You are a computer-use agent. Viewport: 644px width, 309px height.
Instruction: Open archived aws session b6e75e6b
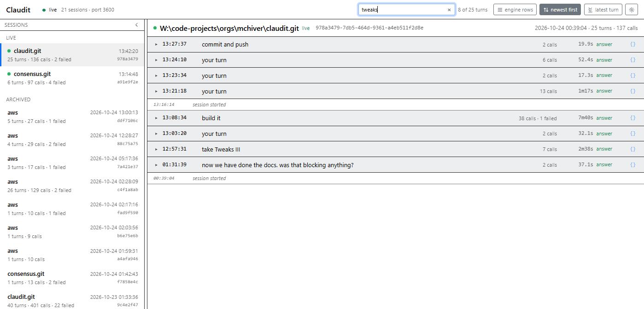(72, 232)
